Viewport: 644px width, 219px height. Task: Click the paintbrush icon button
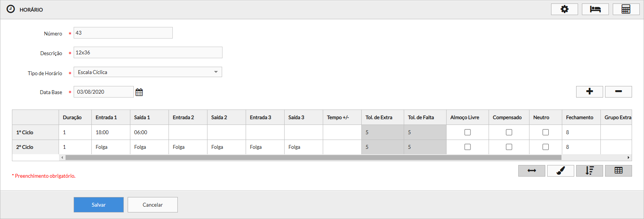click(560, 171)
